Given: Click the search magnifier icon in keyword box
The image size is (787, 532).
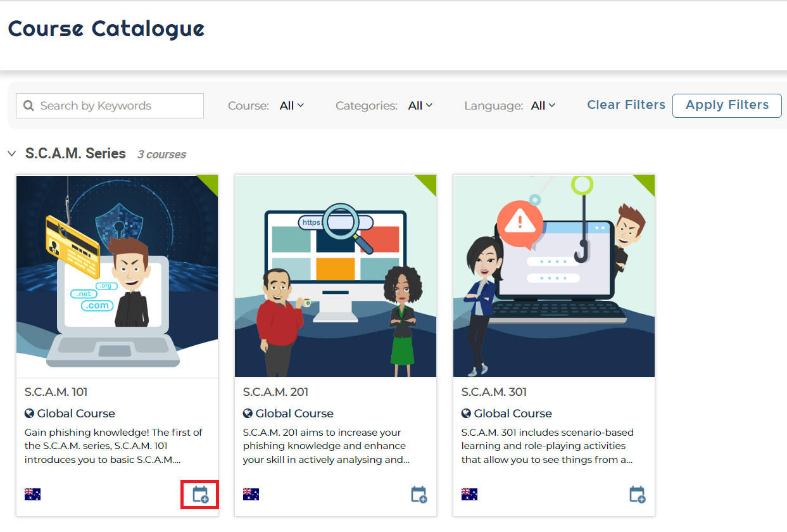Looking at the screenshot, I should pyautogui.click(x=28, y=106).
